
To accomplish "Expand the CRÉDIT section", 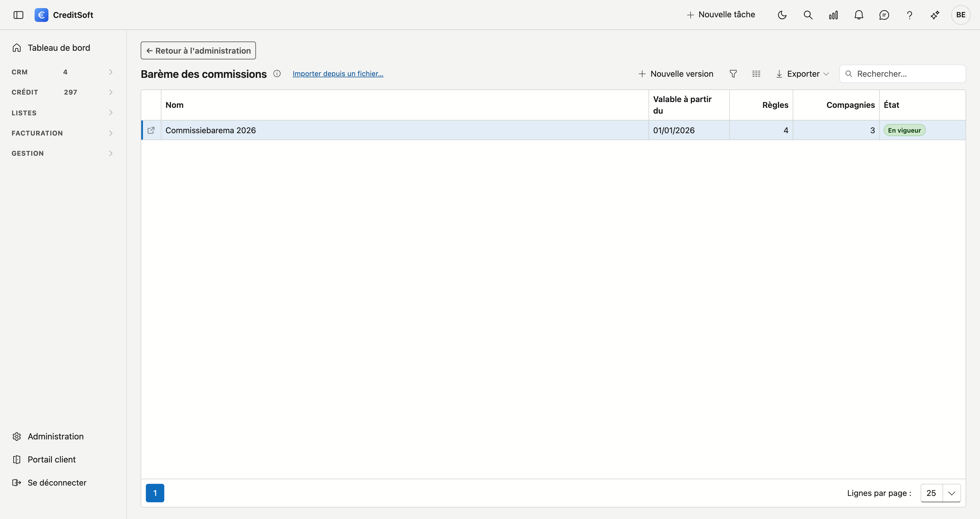I will [63, 92].
